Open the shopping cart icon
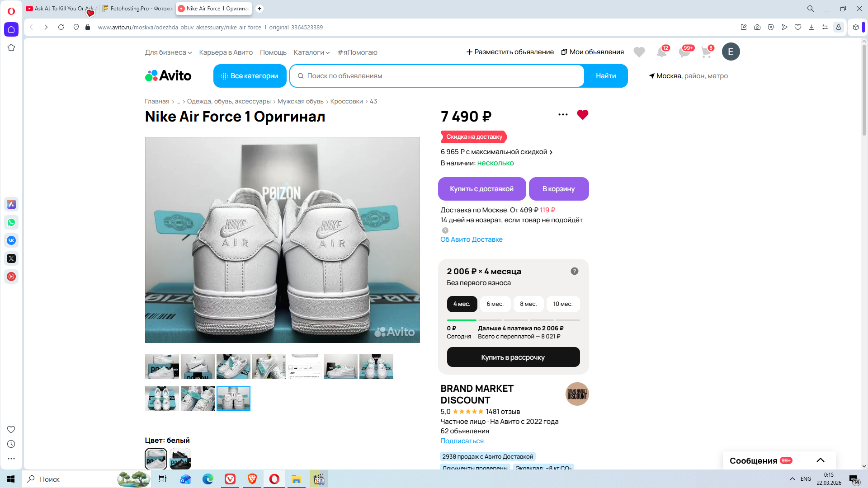The image size is (868, 488). click(706, 52)
